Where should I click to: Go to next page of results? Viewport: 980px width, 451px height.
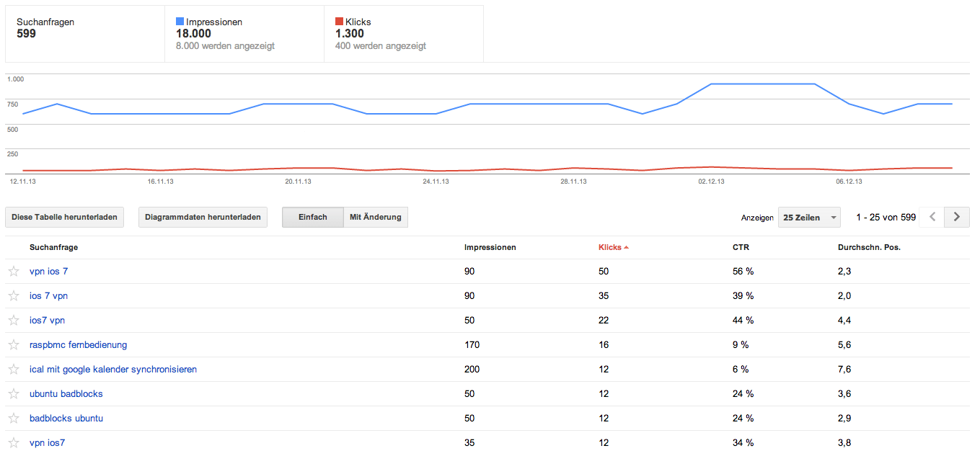click(957, 217)
